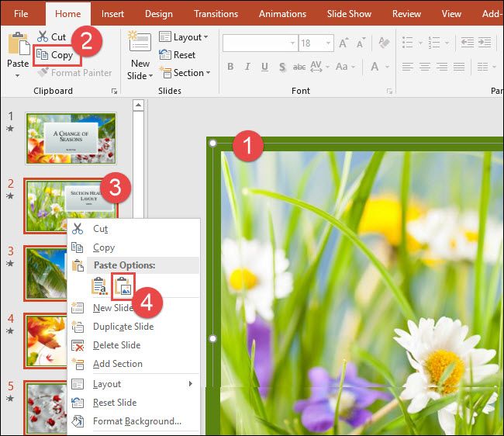504x436 pixels.
Task: Select slide 2 thumbnail Section Header Layout
Action: (x=71, y=206)
